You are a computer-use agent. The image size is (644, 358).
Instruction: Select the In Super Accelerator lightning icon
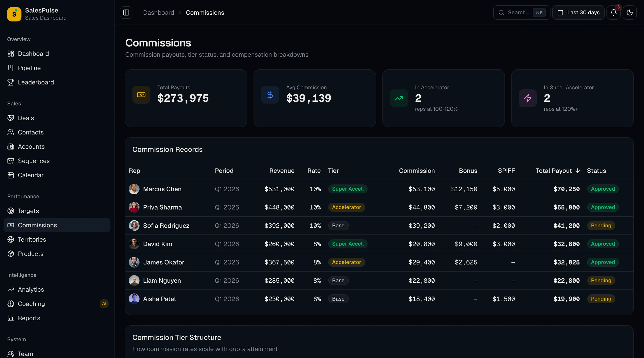click(x=527, y=98)
